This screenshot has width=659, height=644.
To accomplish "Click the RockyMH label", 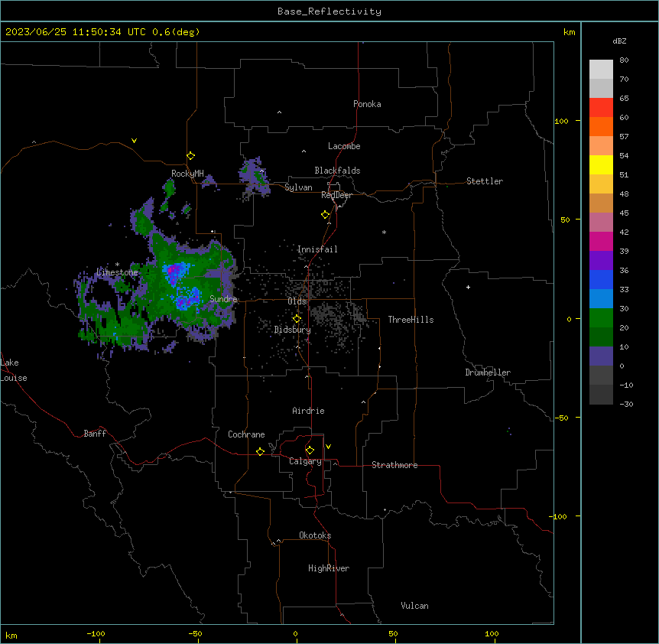I will 187,174.
